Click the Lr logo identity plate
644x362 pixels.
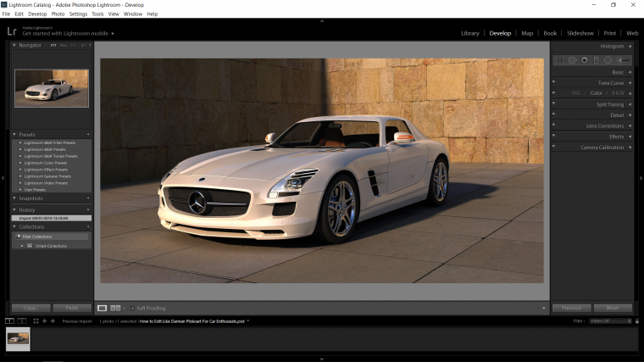[x=12, y=31]
